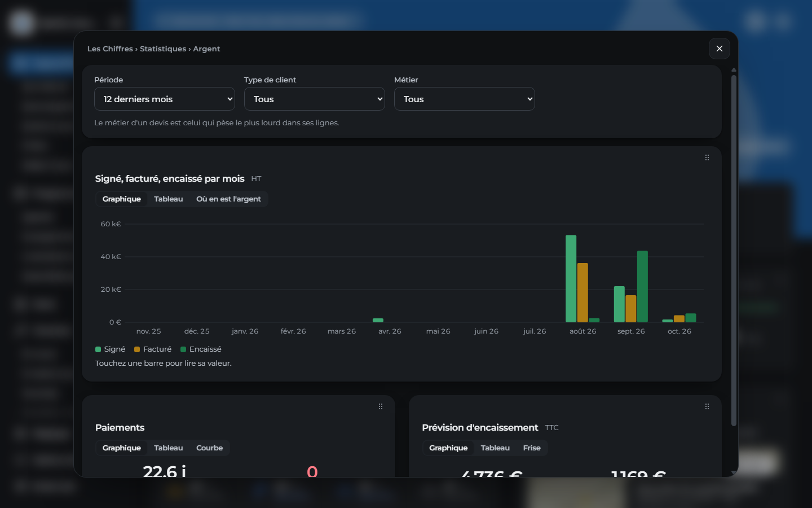This screenshot has width=812, height=508.
Task: Go to Statistiques in the breadcrumb
Action: [x=163, y=49]
